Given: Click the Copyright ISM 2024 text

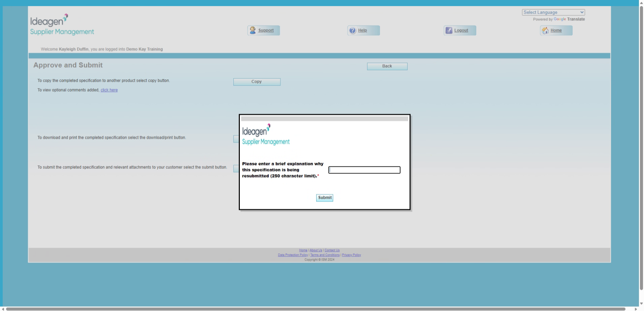Looking at the screenshot, I should click(319, 260).
